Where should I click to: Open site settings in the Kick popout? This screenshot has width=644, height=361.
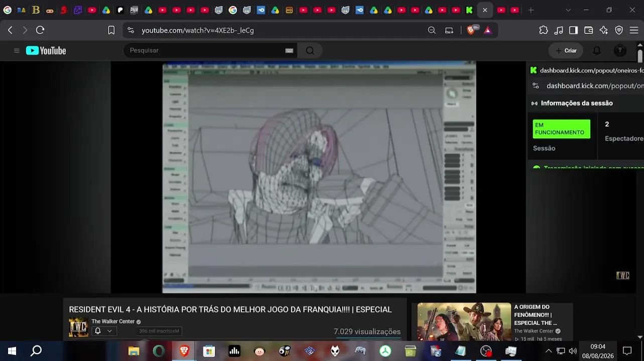tap(536, 86)
